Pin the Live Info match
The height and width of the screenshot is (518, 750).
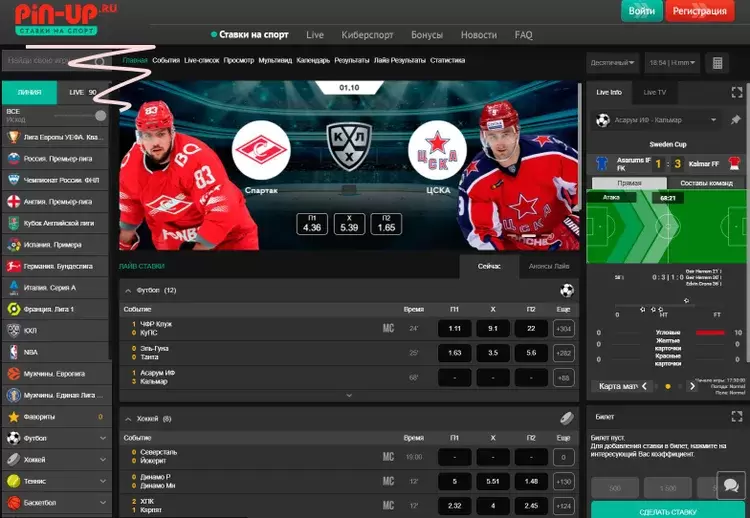click(x=736, y=120)
